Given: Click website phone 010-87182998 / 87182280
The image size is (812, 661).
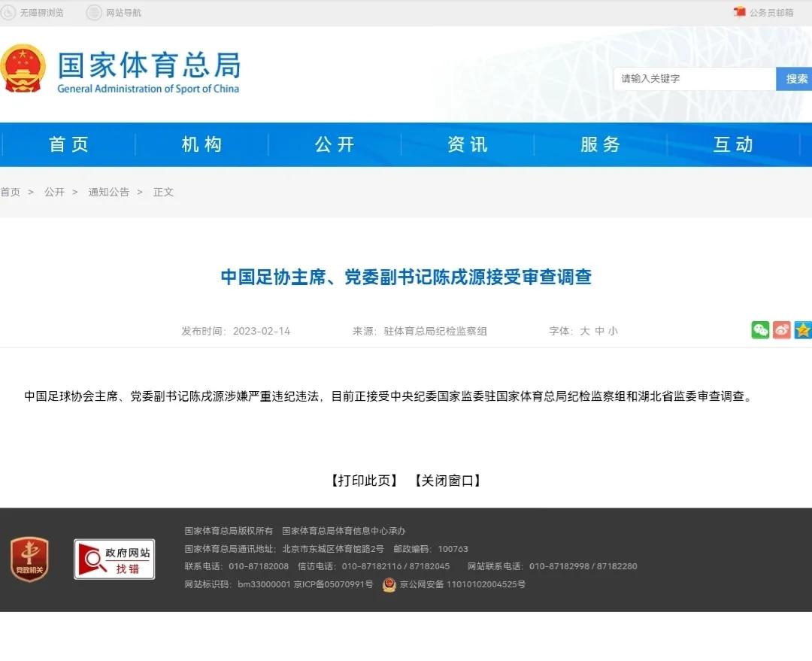Looking at the screenshot, I should tap(583, 566).
